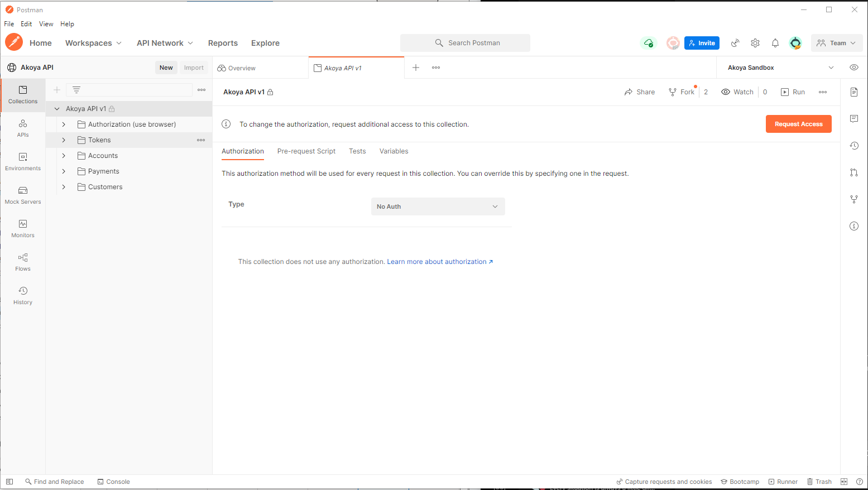The width and height of the screenshot is (868, 490).
Task: Expand the Customers folder
Action: [x=64, y=187]
